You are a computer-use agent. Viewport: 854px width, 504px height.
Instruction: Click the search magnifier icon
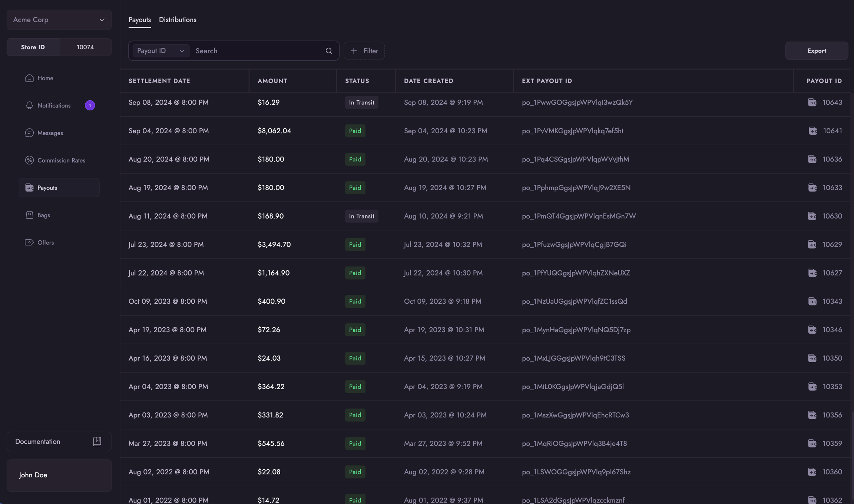point(329,51)
